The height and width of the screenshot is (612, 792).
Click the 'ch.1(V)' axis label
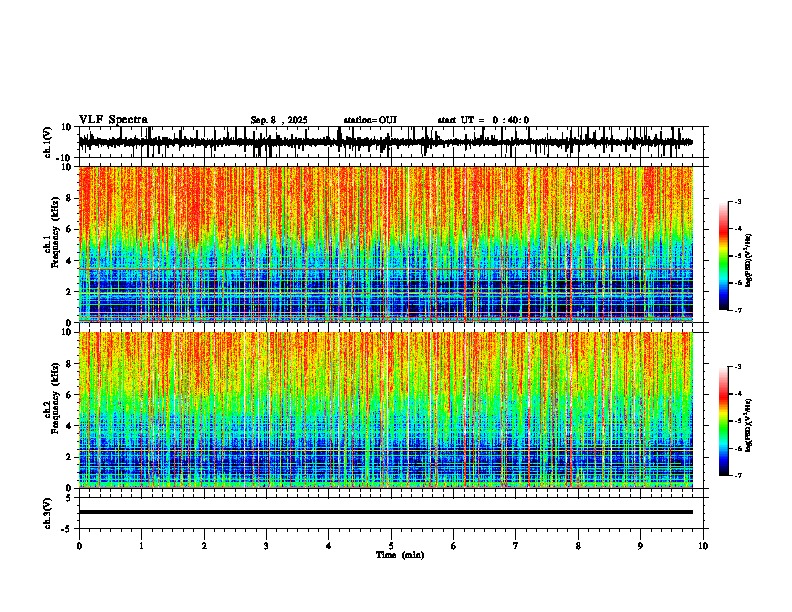pos(48,142)
